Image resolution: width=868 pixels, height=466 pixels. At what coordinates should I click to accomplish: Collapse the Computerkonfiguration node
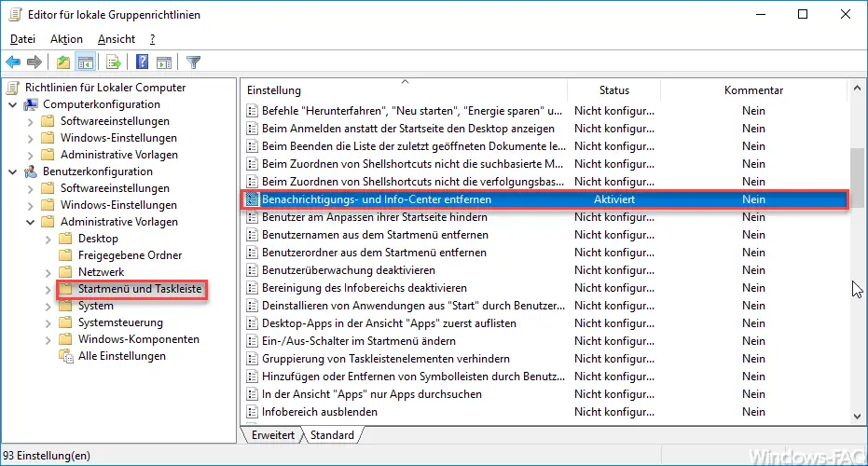pyautogui.click(x=13, y=104)
